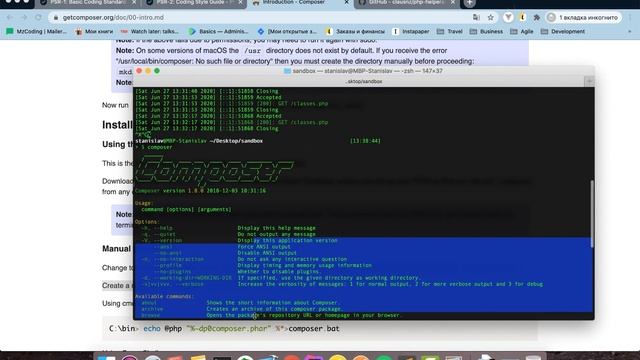
Task: Click 'Whether to disable plugins.' line
Action: [x=279, y=271]
